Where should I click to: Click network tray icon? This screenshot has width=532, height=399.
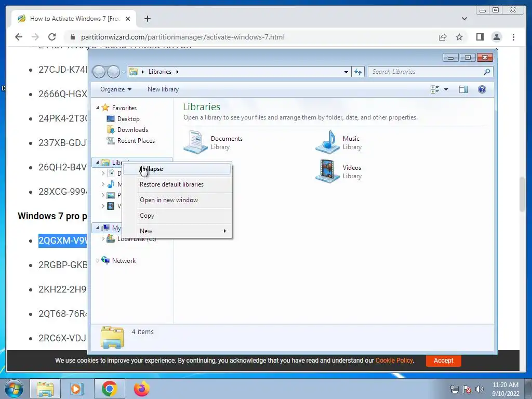click(x=454, y=389)
